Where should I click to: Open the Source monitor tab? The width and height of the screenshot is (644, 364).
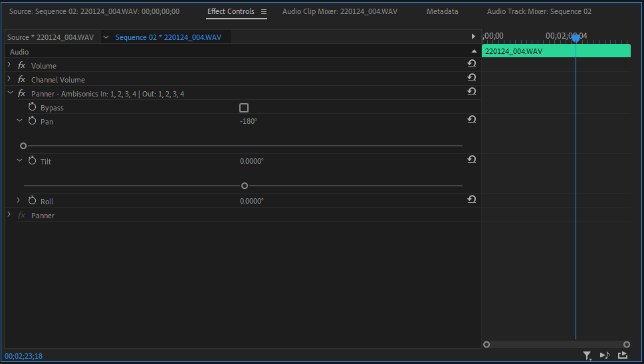(x=94, y=11)
